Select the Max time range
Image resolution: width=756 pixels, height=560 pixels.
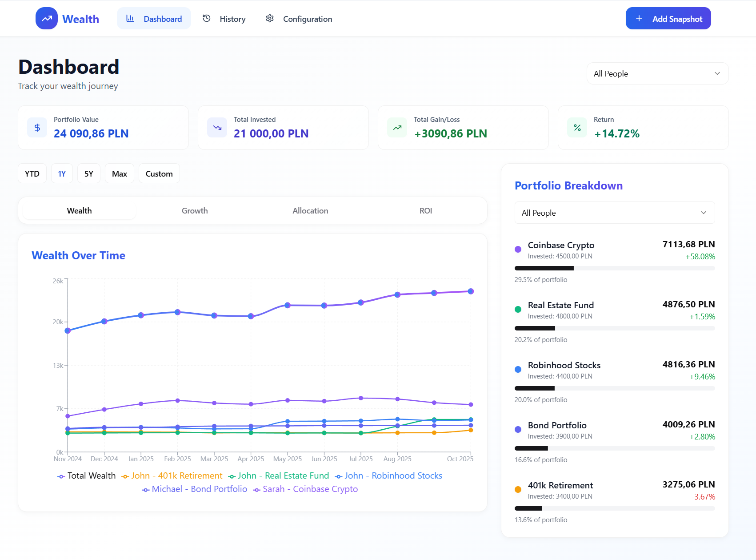pyautogui.click(x=120, y=173)
